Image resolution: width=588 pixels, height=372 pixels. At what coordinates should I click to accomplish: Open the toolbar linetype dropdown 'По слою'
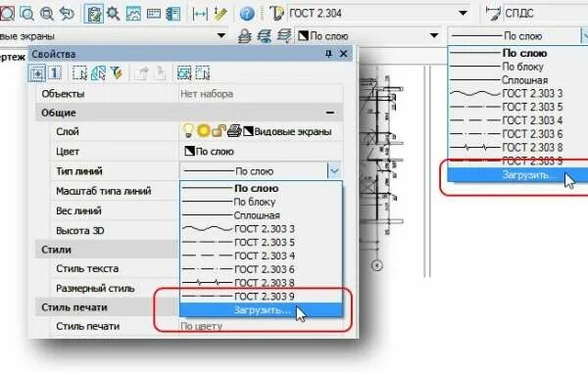(584, 36)
